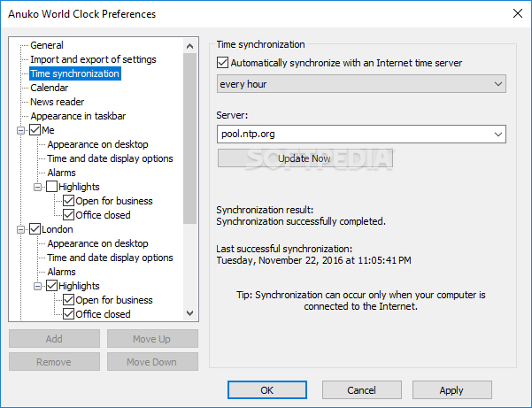Confirm with the OK button
The image size is (532, 408).
click(x=267, y=390)
